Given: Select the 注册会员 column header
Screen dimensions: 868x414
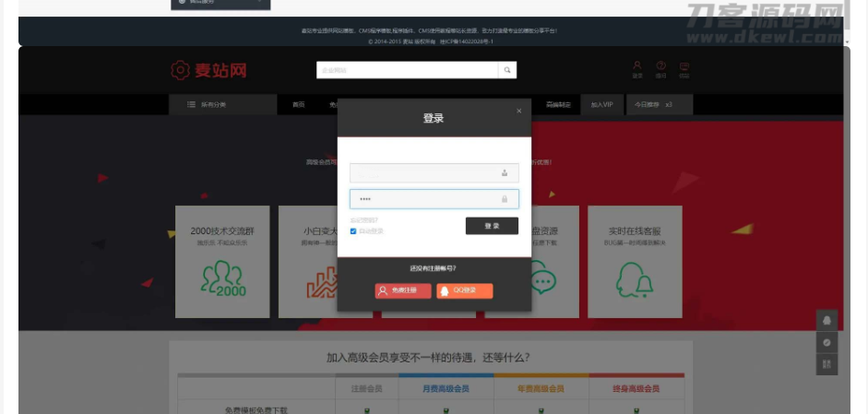Looking at the screenshot, I should coord(366,388).
